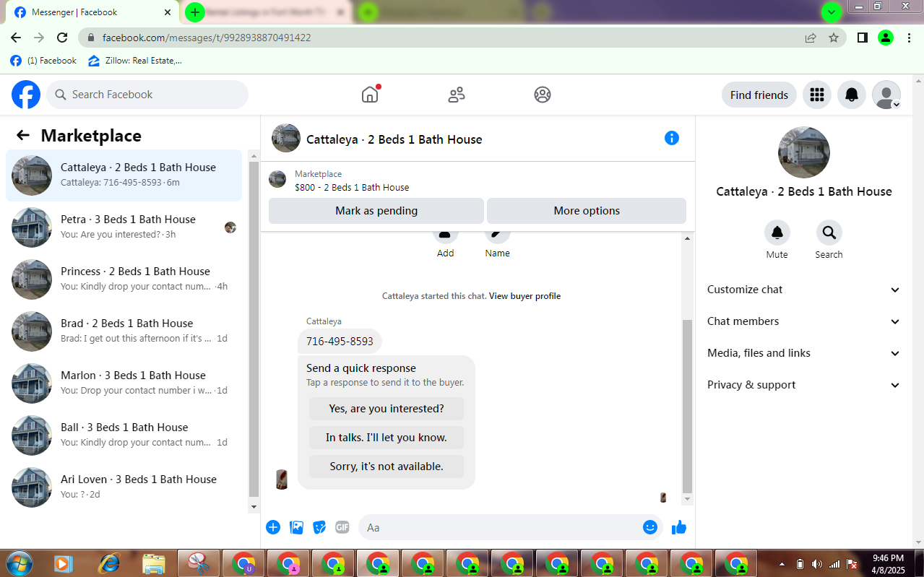Open the Groups icon in the top navigation

(543, 95)
